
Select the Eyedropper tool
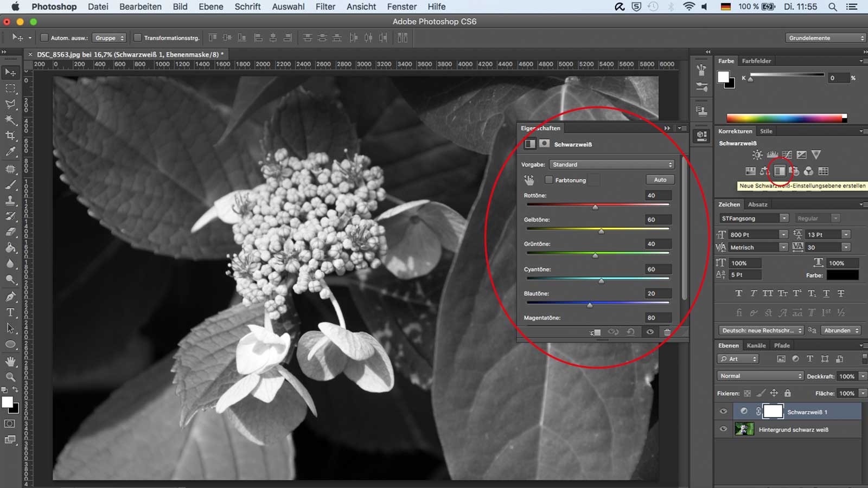(10, 152)
